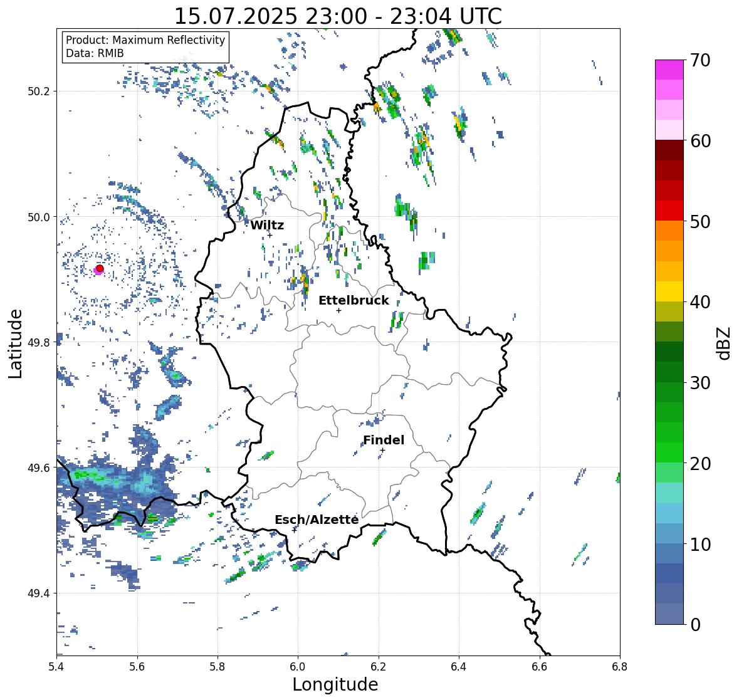Viewport: 739px width, 700px height.
Task: Click the Wiltz cross marker
Action: click(x=270, y=235)
